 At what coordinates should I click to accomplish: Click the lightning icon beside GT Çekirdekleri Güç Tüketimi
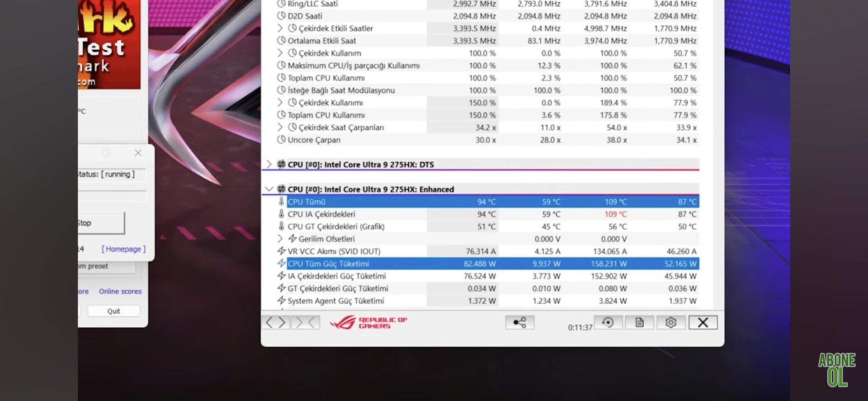pos(281,288)
